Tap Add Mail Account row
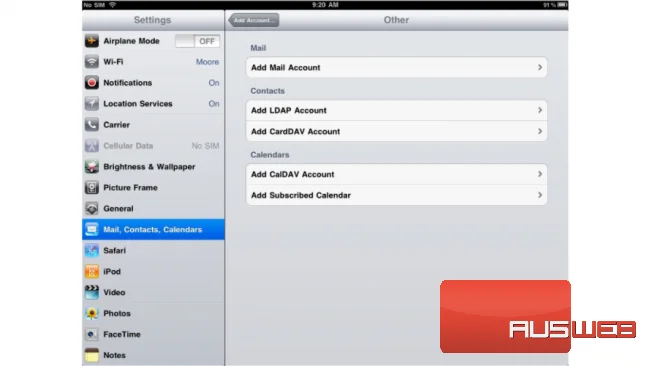Screen dimensions: 650x366 pos(396,67)
